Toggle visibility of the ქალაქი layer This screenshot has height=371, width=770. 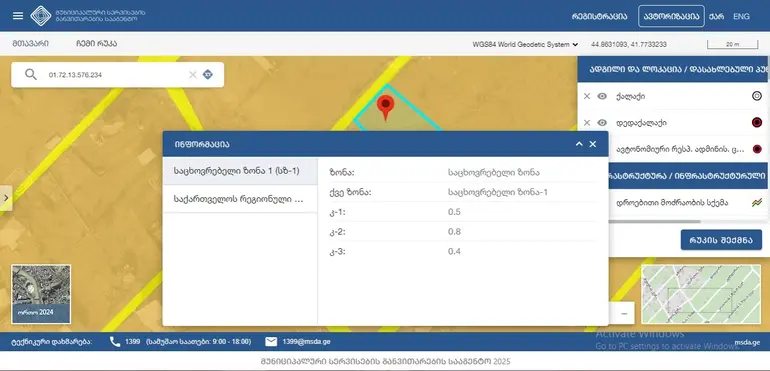coord(602,96)
